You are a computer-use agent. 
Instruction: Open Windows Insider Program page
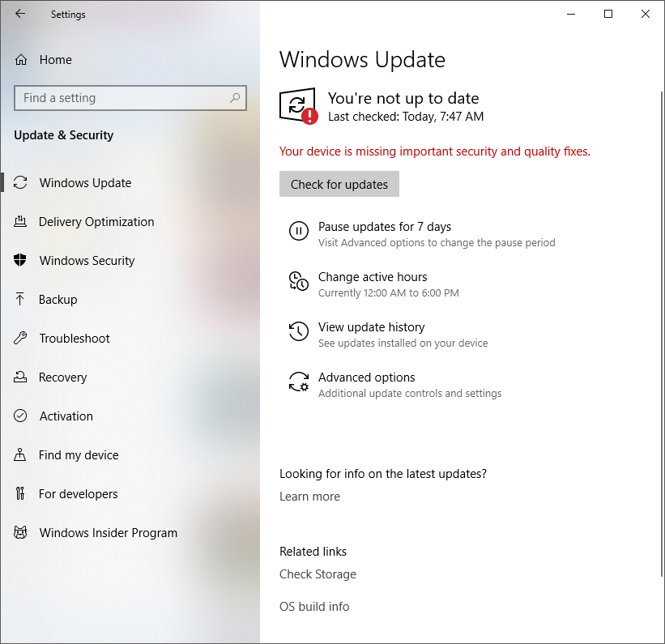point(130,533)
